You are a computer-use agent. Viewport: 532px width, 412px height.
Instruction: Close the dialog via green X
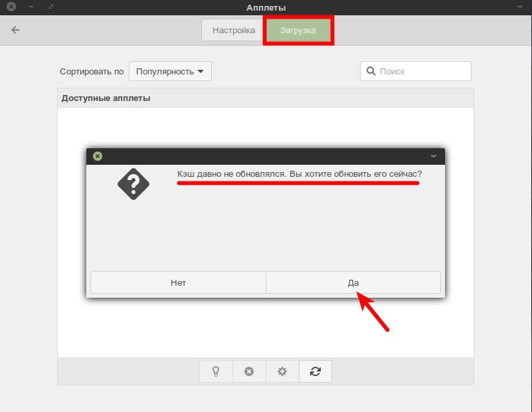(x=98, y=156)
